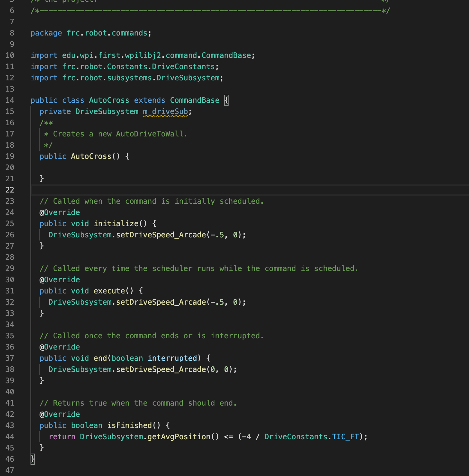Place cursor on empty line 22
The width and height of the screenshot is (469, 476).
pos(249,190)
